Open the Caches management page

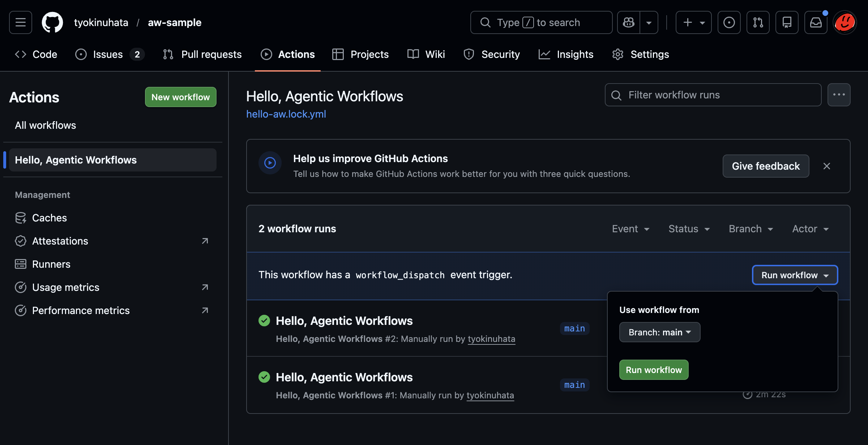[50, 218]
